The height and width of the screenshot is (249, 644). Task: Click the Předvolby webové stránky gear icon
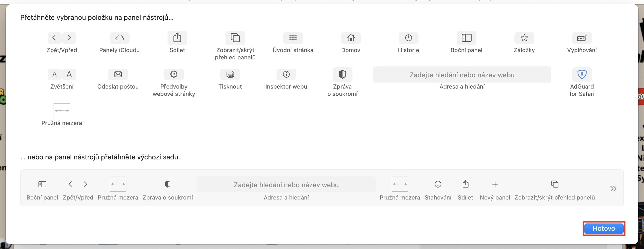174,74
